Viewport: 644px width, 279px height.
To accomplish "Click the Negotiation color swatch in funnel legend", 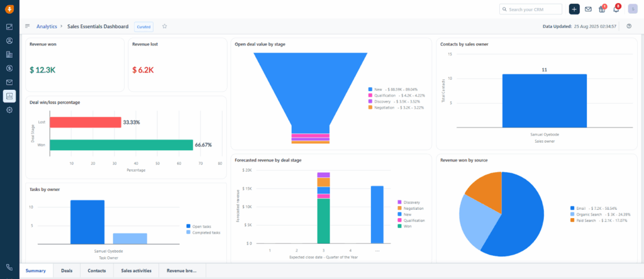I will (370, 107).
